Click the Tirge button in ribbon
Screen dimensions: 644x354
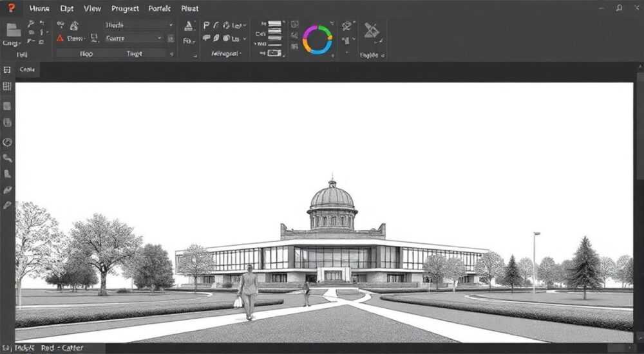coord(135,53)
